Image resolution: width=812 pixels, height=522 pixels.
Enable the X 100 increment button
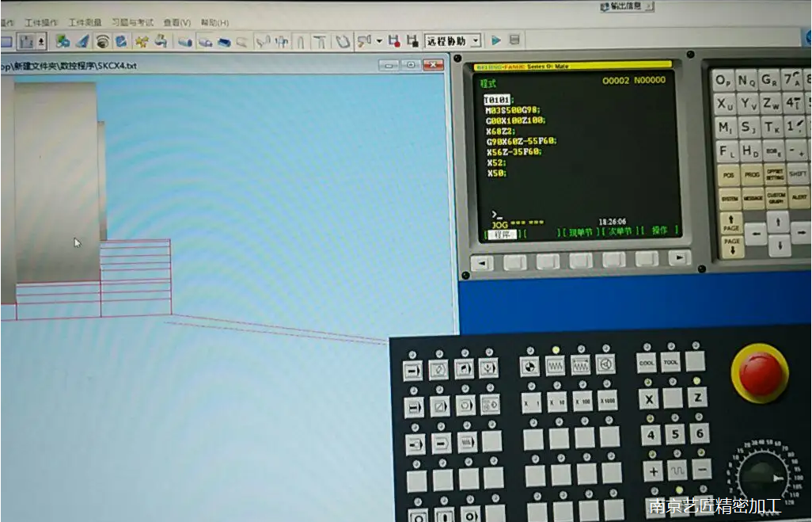pyautogui.click(x=582, y=400)
